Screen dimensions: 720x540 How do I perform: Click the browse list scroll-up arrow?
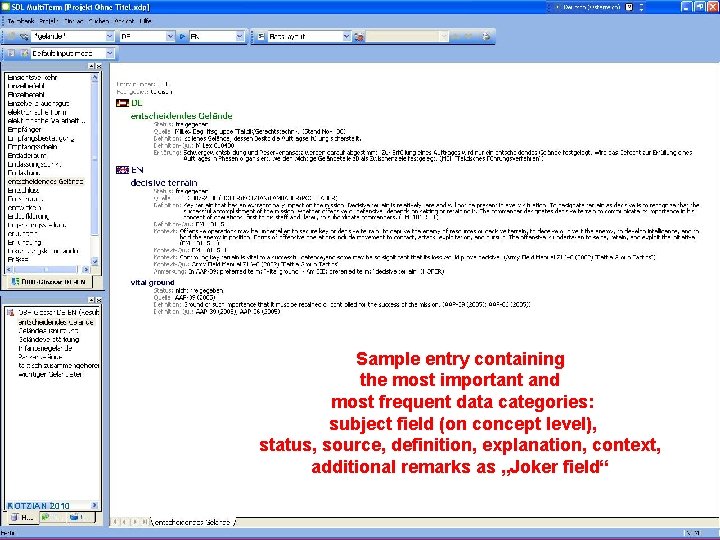click(x=95, y=78)
